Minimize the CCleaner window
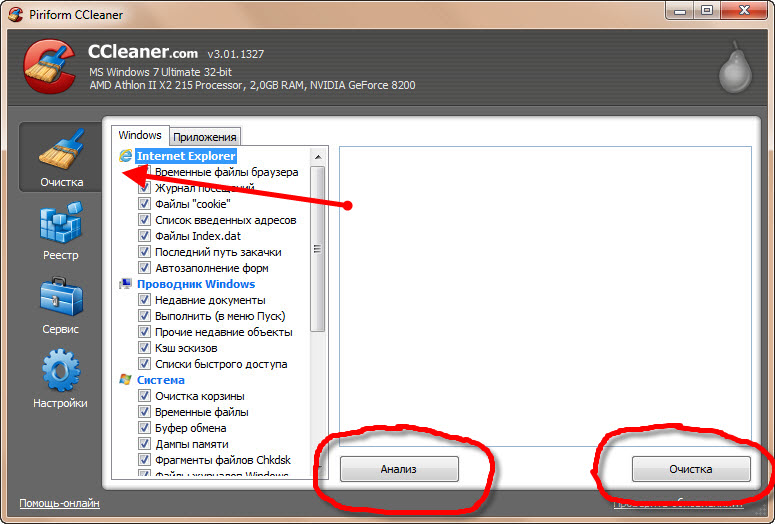Viewport: 775px width, 524px height. (680, 10)
